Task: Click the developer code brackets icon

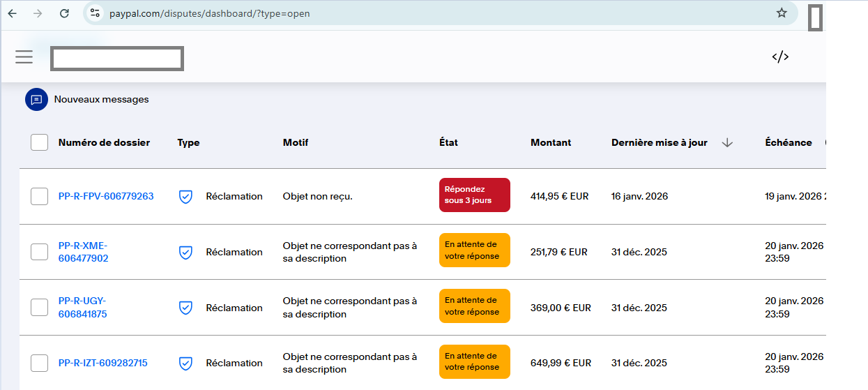Action: (x=780, y=57)
